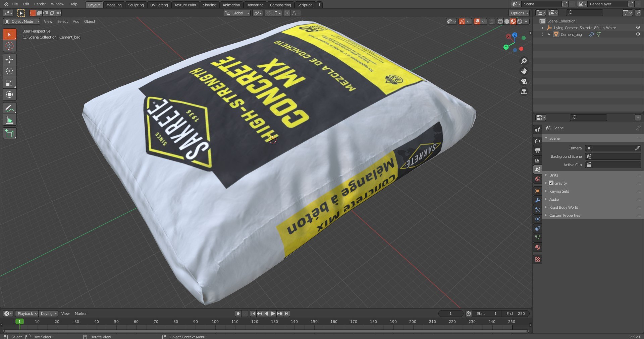644x339 pixels.
Task: Switch to the Shading workspace tab
Action: (x=209, y=5)
